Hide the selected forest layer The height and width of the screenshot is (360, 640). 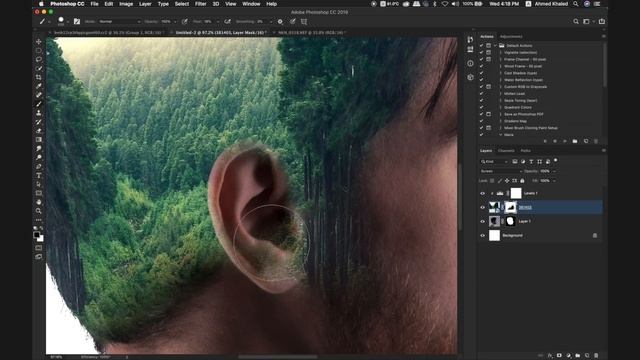[x=482, y=207]
